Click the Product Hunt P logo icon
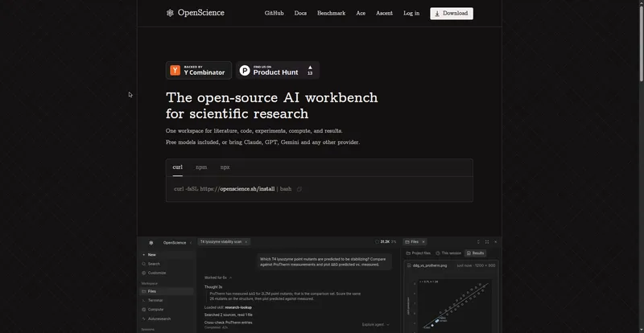This screenshot has width=644, height=333. pos(245,71)
